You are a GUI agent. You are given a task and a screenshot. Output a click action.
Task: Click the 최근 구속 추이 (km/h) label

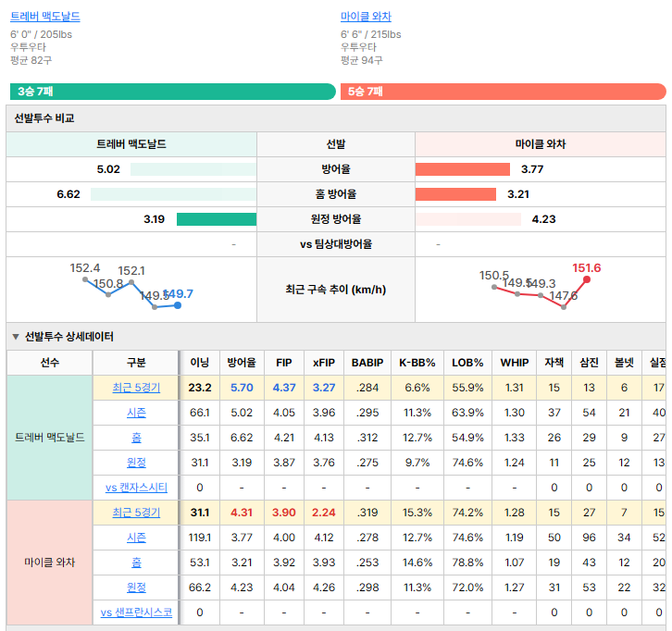click(x=336, y=290)
